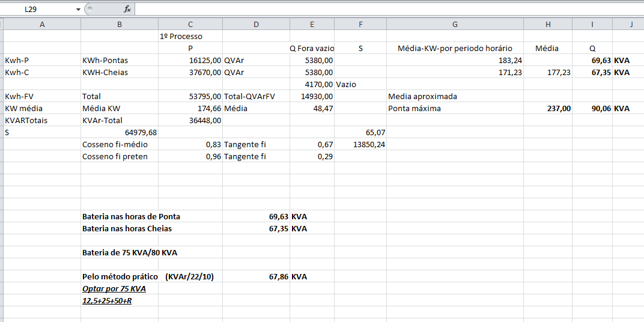Screen dimensions: 644x322
Task: Click inside the formula bar input
Action: click(x=384, y=10)
